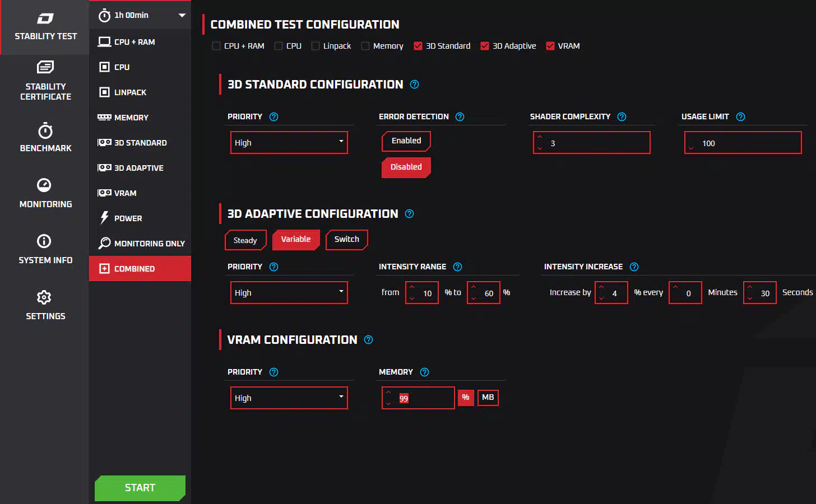816x504 pixels.
Task: Select the CPU + RAM test
Action: tap(140, 42)
